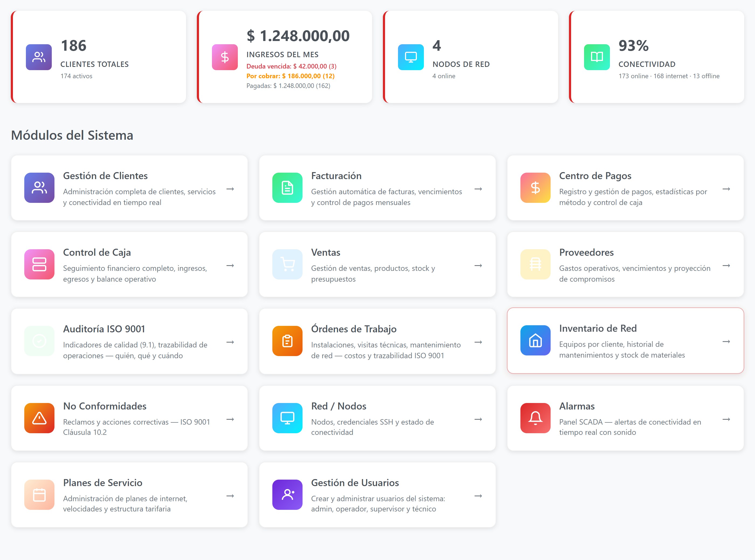Click the Facturación document icon
This screenshot has height=560, width=755.
287,188
